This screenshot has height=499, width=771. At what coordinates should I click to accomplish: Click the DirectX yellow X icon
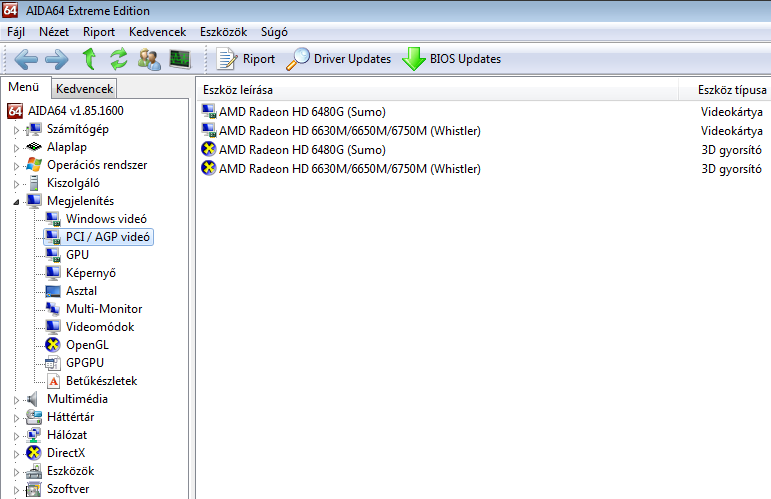(34, 453)
